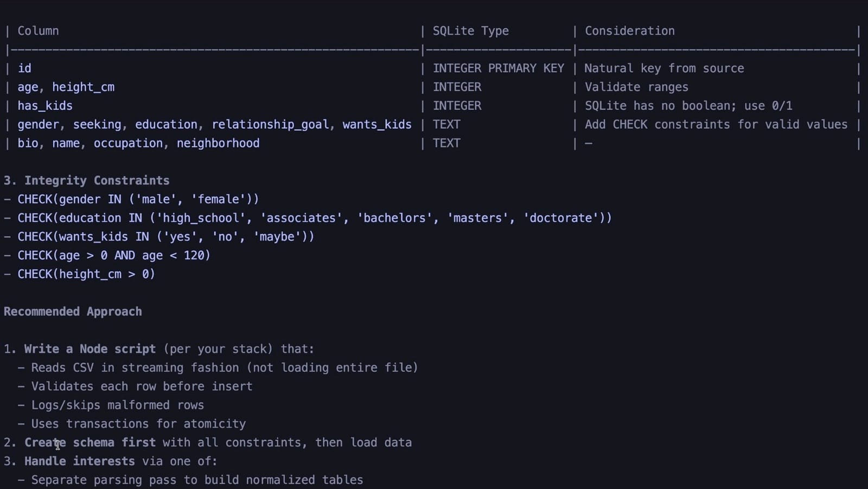Viewport: 868px width, 489px height.
Task: Click the 'SQLite has no boolean; use 0/1' note
Action: tap(688, 105)
